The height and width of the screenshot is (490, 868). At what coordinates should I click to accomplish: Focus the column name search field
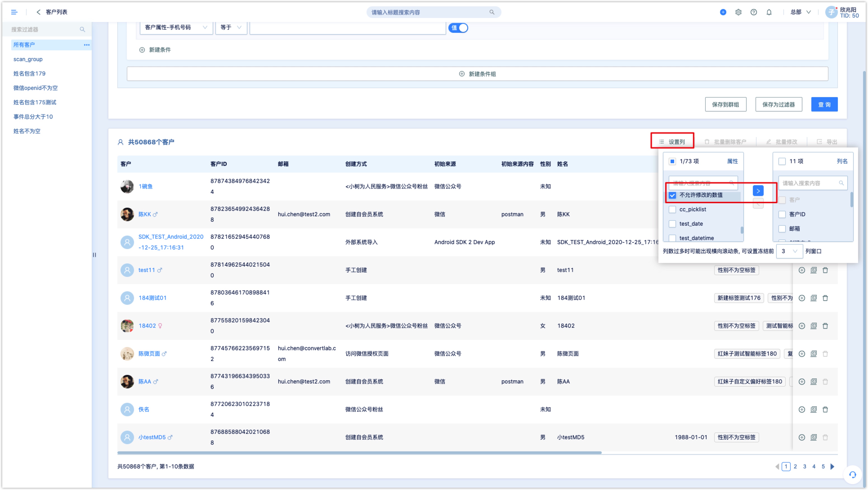(812, 183)
